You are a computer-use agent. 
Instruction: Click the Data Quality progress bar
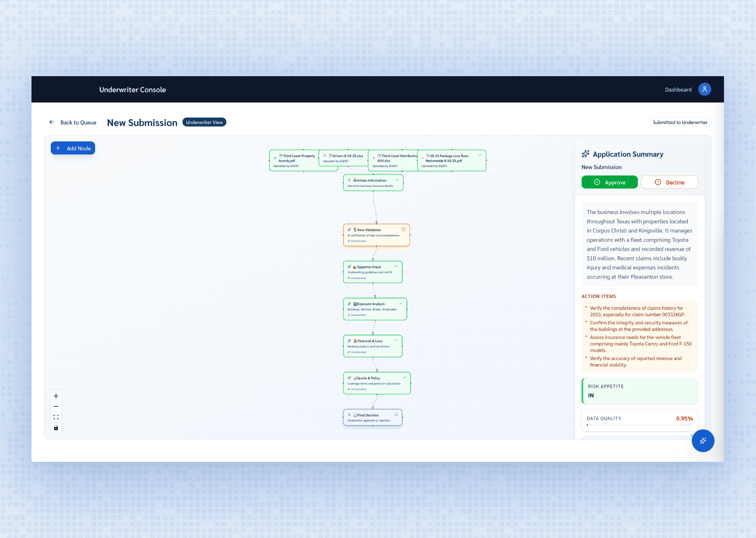click(639, 425)
